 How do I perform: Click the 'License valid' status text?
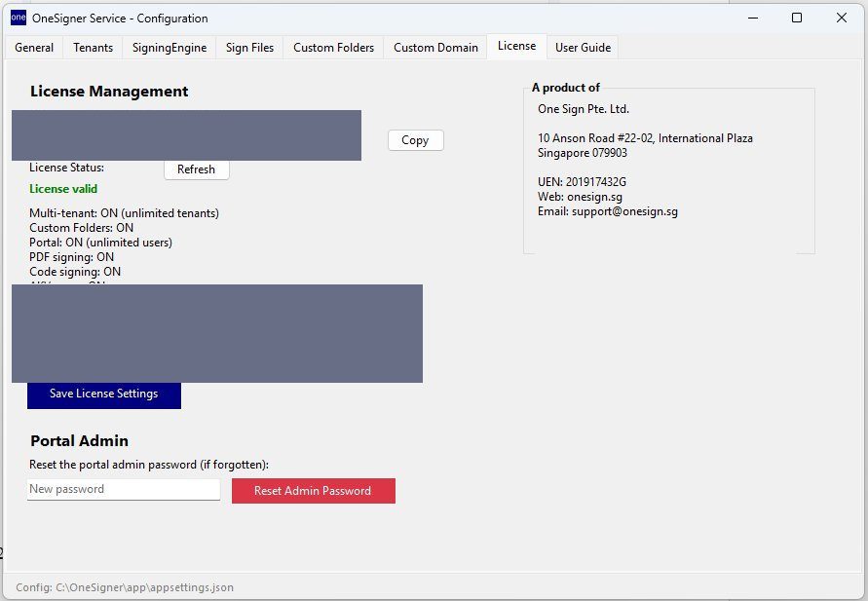coord(63,189)
